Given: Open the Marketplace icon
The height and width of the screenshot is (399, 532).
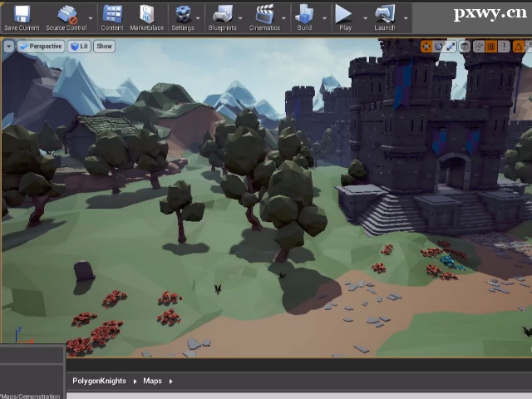Looking at the screenshot, I should click(x=146, y=17).
